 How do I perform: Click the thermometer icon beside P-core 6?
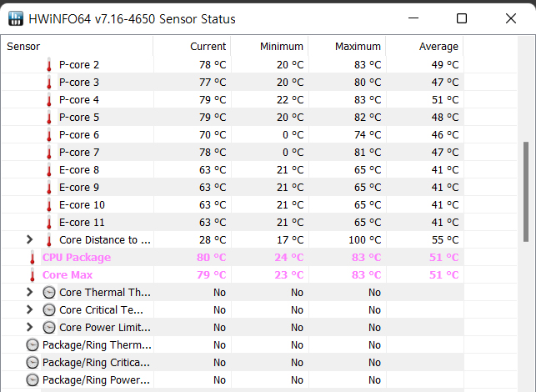(49, 135)
